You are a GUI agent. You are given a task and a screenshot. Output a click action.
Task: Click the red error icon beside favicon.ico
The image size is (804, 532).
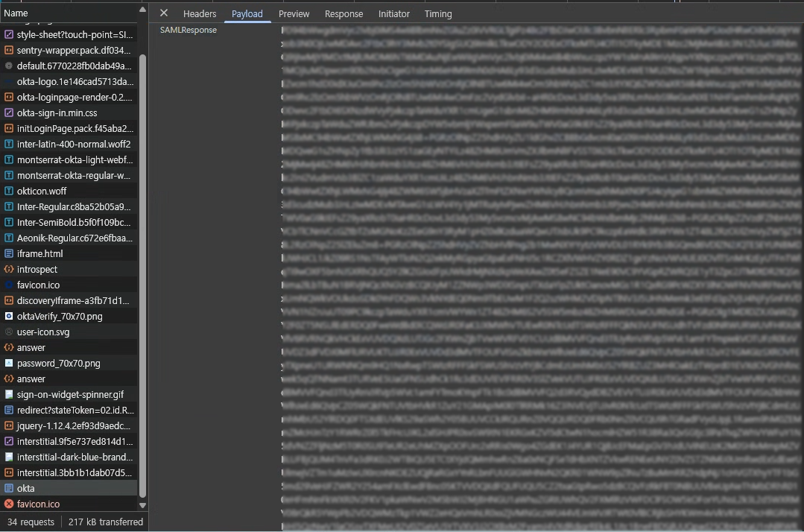pyautogui.click(x=9, y=504)
